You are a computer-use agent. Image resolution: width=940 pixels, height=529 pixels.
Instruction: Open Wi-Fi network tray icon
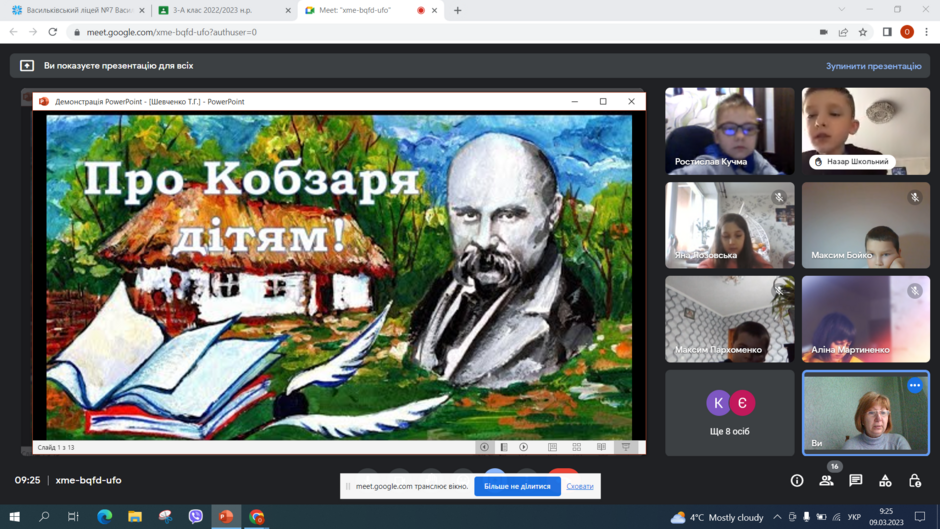(836, 517)
